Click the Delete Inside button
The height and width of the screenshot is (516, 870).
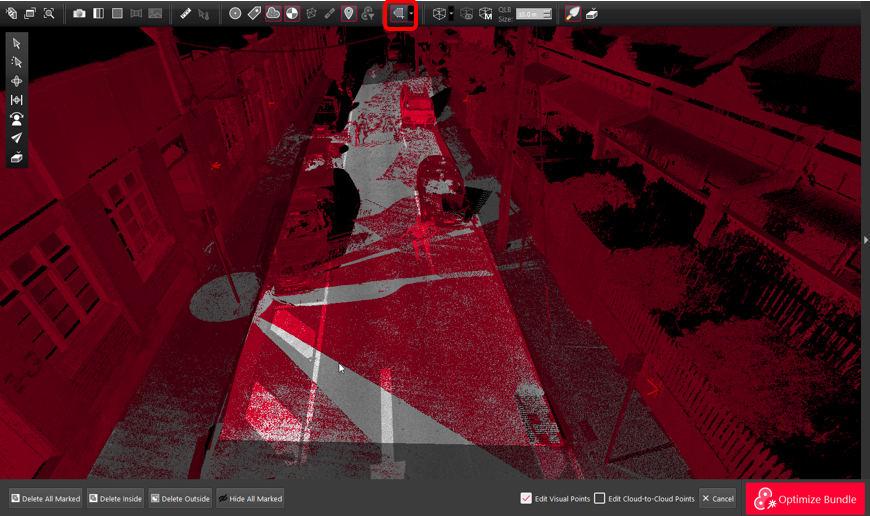pos(117,498)
